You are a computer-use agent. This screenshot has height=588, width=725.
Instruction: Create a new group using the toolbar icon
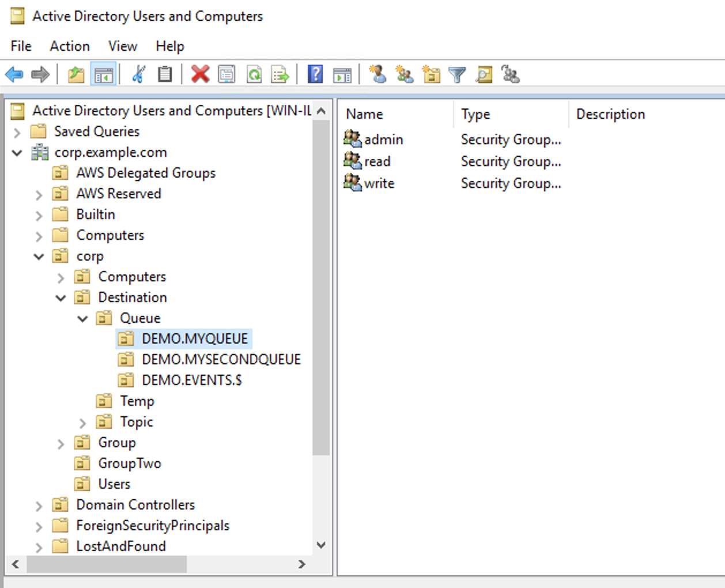click(404, 74)
